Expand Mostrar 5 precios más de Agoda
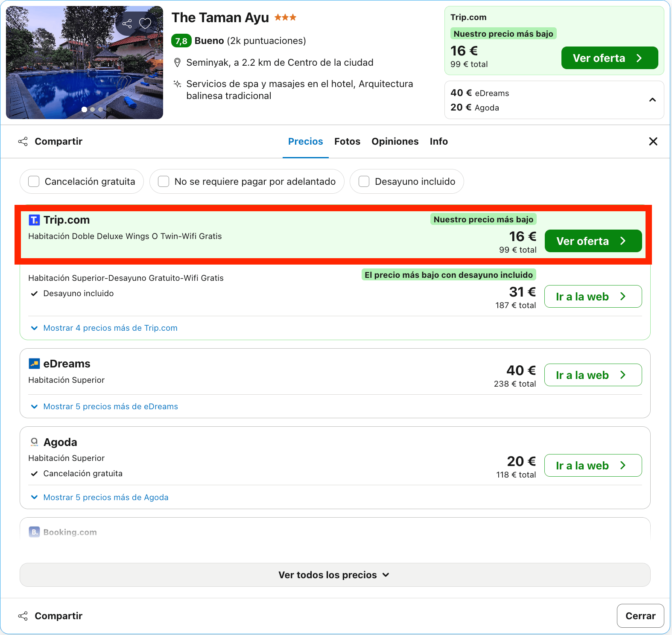672x635 pixels. [105, 497]
